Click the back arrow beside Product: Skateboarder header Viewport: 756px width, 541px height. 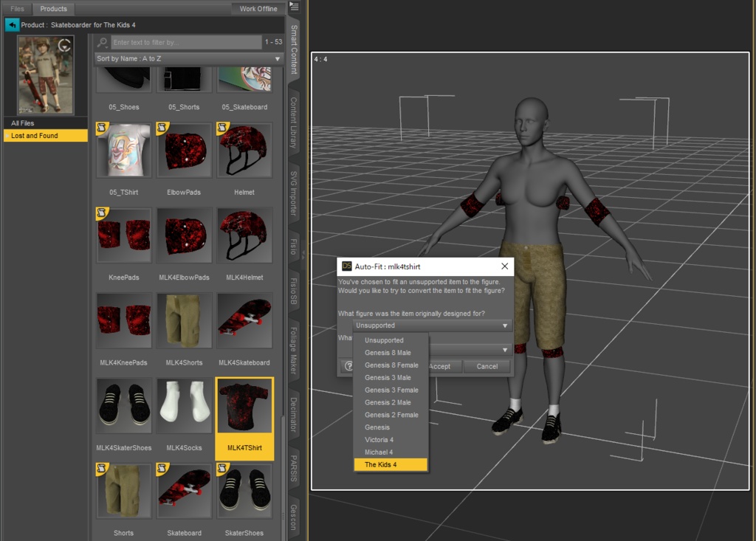(x=12, y=24)
